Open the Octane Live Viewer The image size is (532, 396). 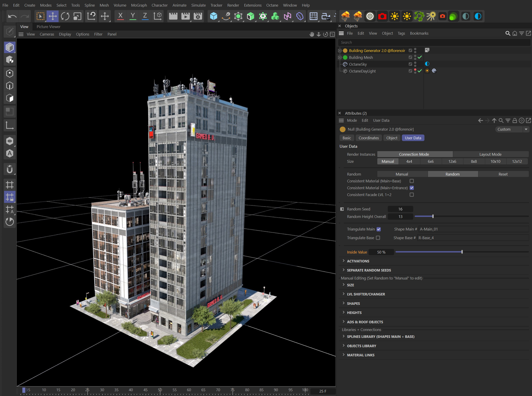click(370, 16)
